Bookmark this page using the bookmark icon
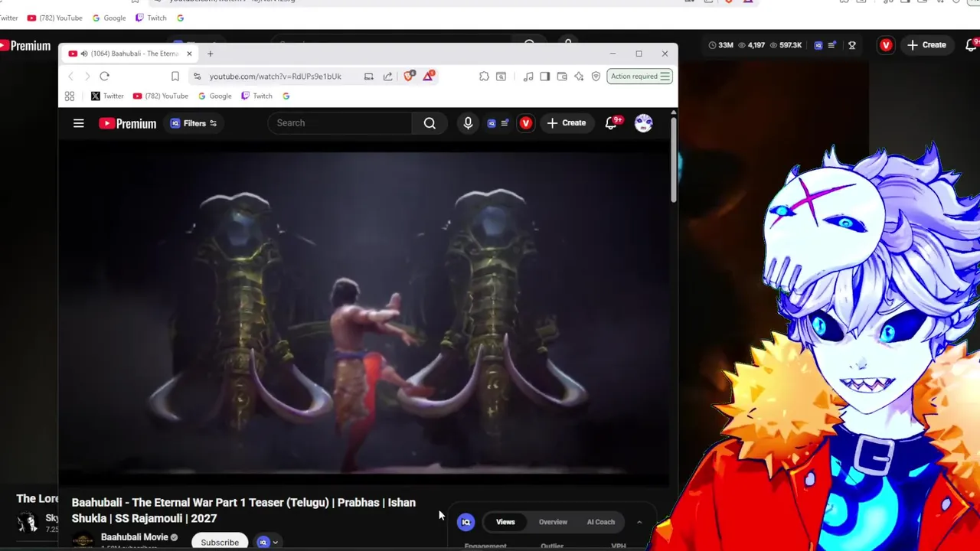 click(x=175, y=76)
